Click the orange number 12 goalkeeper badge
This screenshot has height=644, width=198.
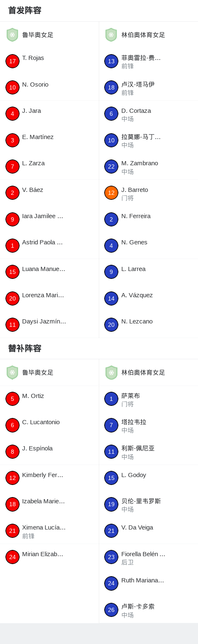(x=111, y=193)
